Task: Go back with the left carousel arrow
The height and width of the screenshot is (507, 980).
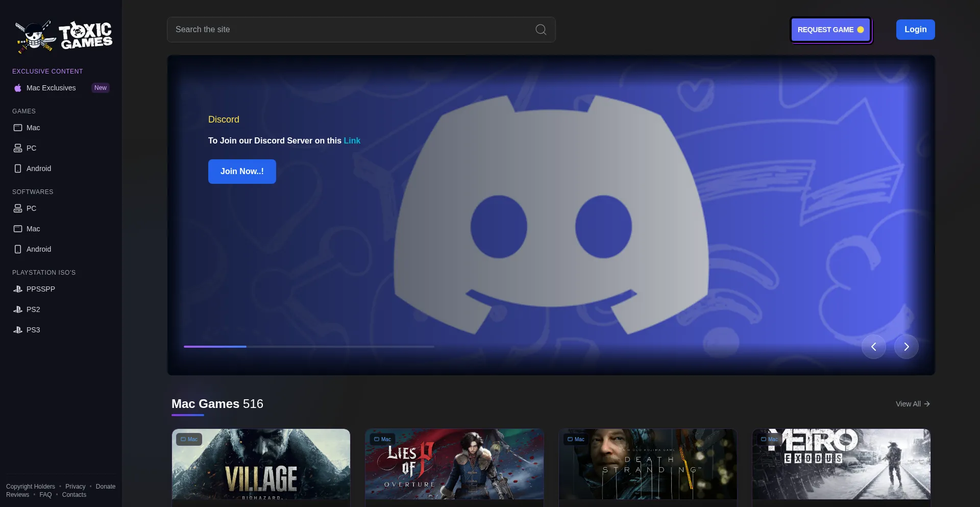Action: [x=873, y=347]
